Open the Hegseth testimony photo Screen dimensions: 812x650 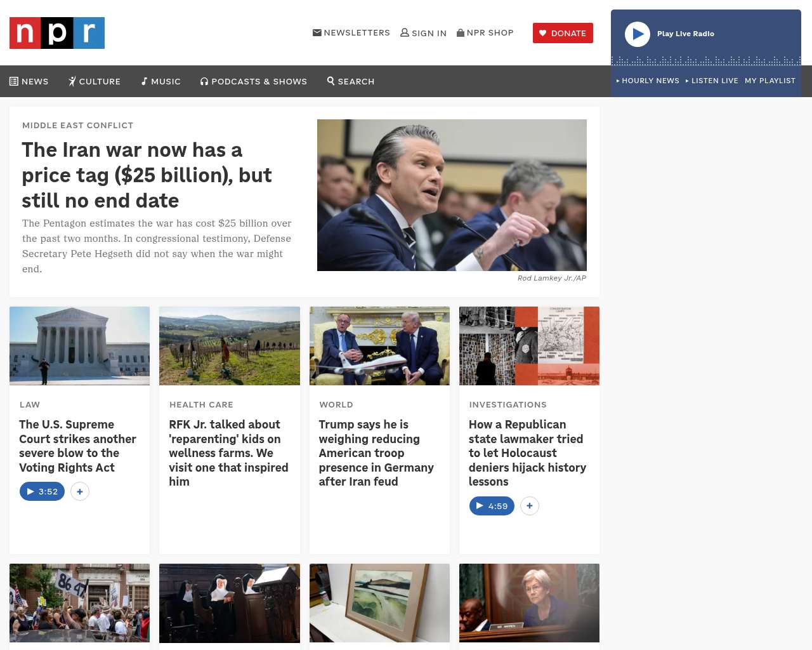tap(452, 195)
